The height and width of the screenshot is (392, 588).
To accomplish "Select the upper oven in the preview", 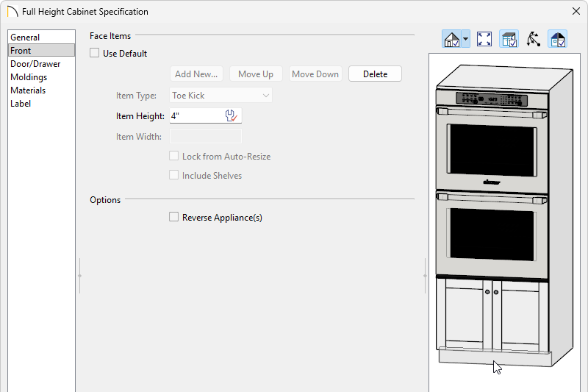I will 492,149.
